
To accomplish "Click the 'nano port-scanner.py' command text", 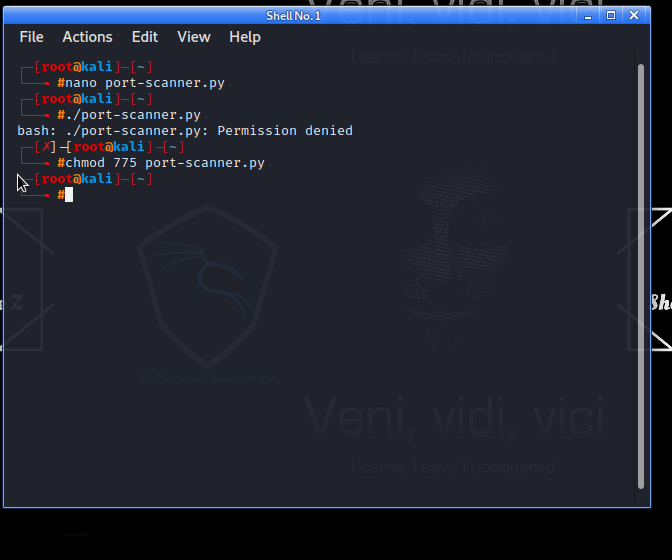I will pos(145,83).
